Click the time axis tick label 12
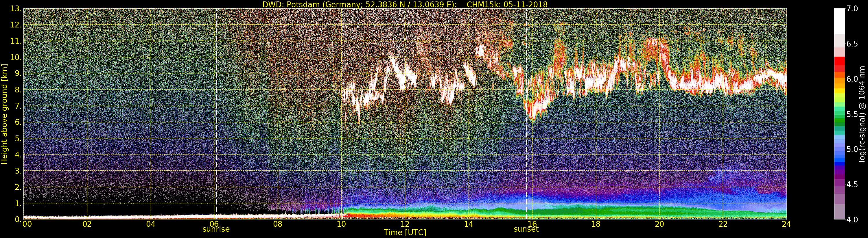 pos(405,224)
